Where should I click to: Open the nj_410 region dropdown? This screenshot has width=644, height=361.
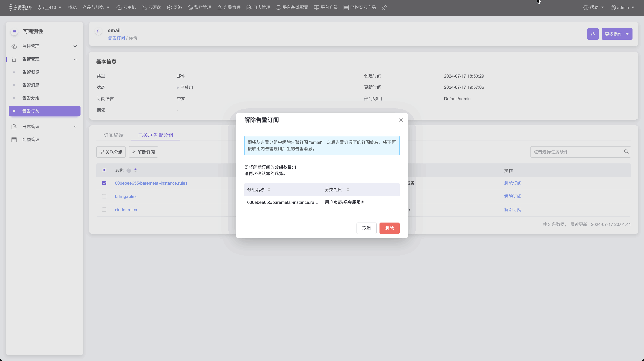pos(49,8)
